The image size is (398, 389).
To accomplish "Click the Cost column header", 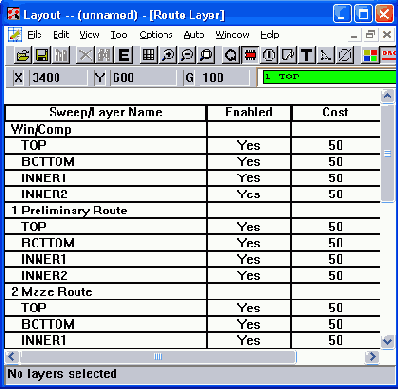I will [335, 112].
